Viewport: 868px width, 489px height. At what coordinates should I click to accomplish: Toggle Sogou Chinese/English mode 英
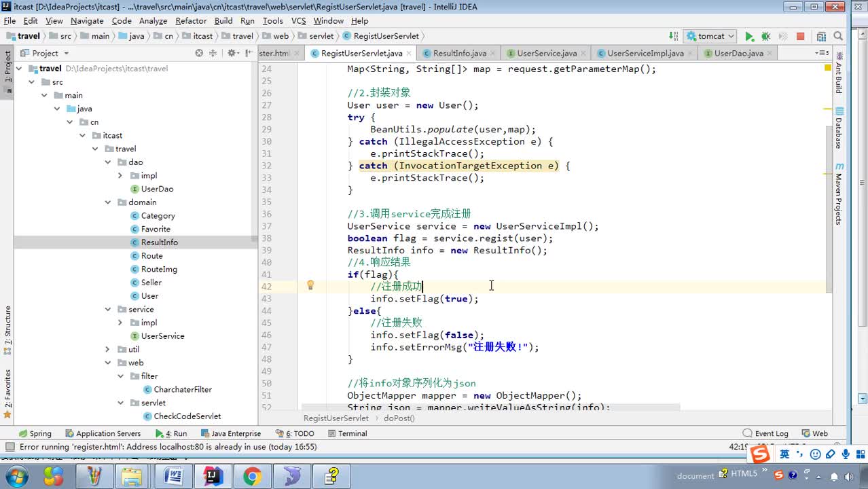tap(784, 454)
